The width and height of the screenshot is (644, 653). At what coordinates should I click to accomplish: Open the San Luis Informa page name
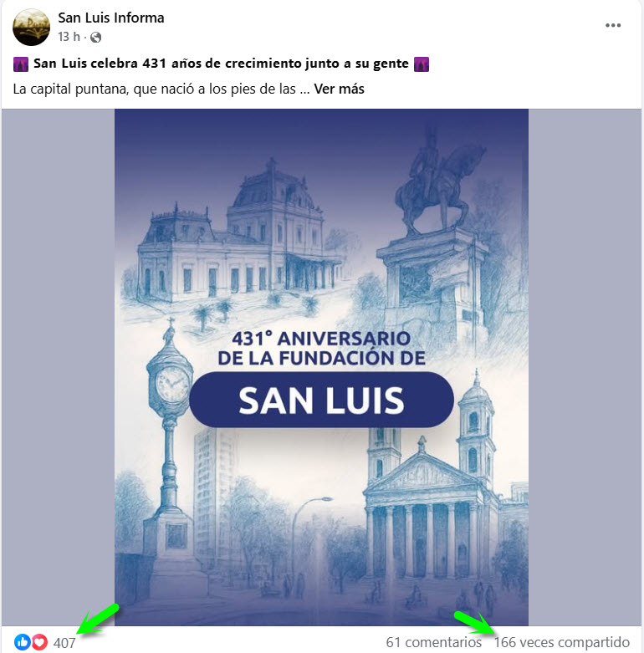(x=110, y=18)
